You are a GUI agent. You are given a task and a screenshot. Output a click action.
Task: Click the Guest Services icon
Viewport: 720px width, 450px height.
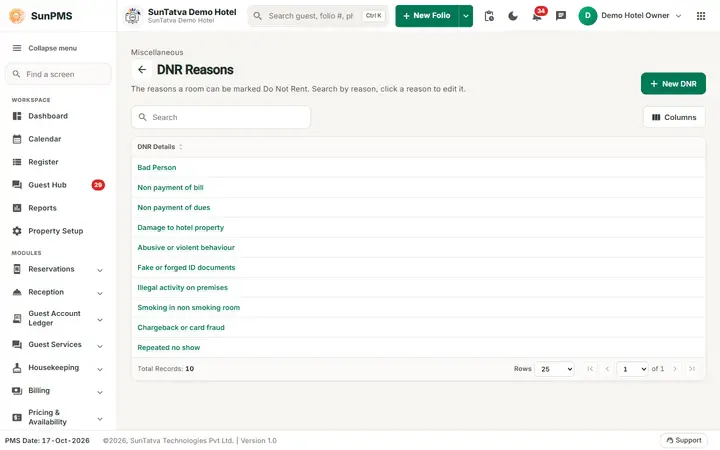pos(17,344)
